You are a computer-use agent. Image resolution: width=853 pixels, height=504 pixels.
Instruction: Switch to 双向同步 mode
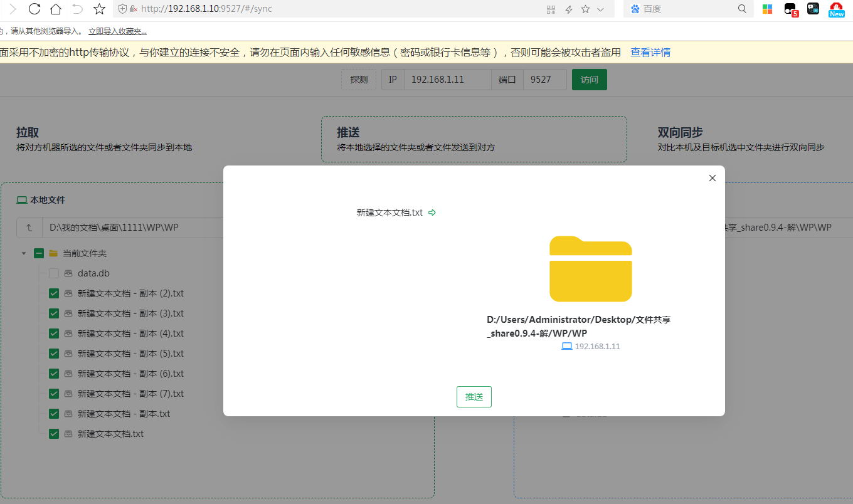point(680,132)
